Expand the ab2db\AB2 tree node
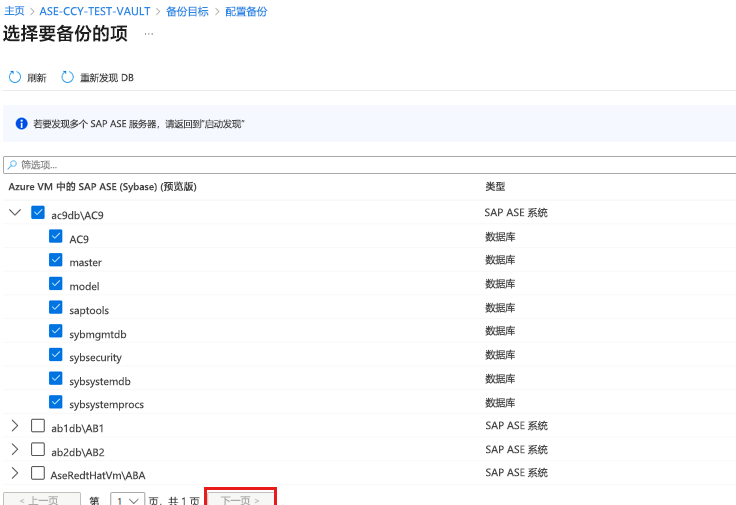The height and width of the screenshot is (505, 736). pyautogui.click(x=15, y=449)
